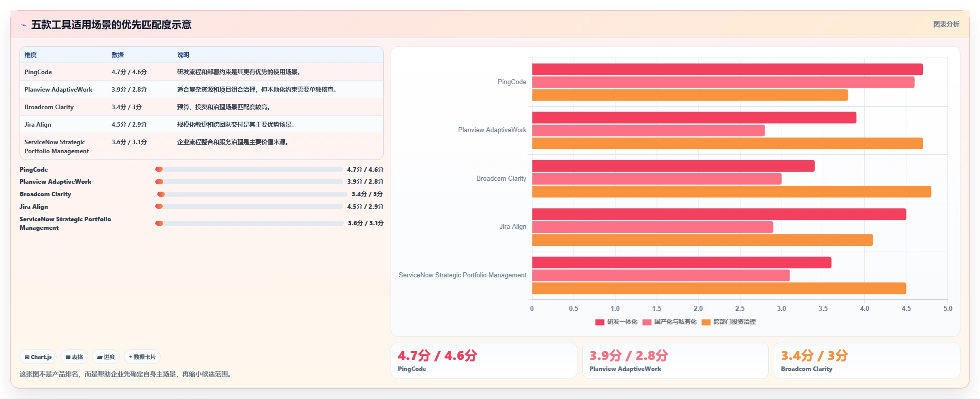The height and width of the screenshot is (399, 980).
Task: Click the Jira Align name cell in the table
Action: 38,125
